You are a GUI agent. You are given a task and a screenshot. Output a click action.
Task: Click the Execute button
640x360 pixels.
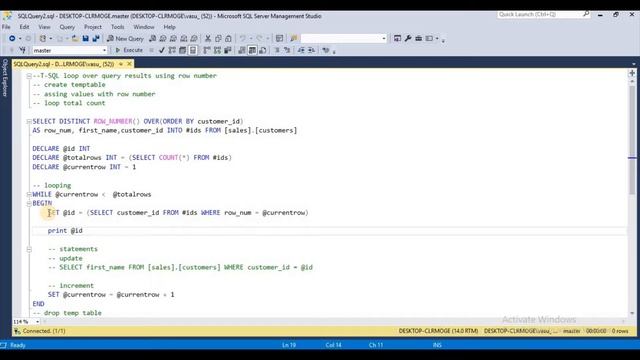pos(129,50)
